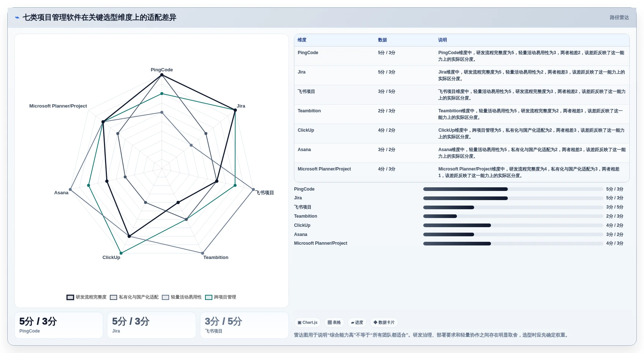Click the Jira progress bar
The width and height of the screenshot is (644, 353).
coord(513,198)
